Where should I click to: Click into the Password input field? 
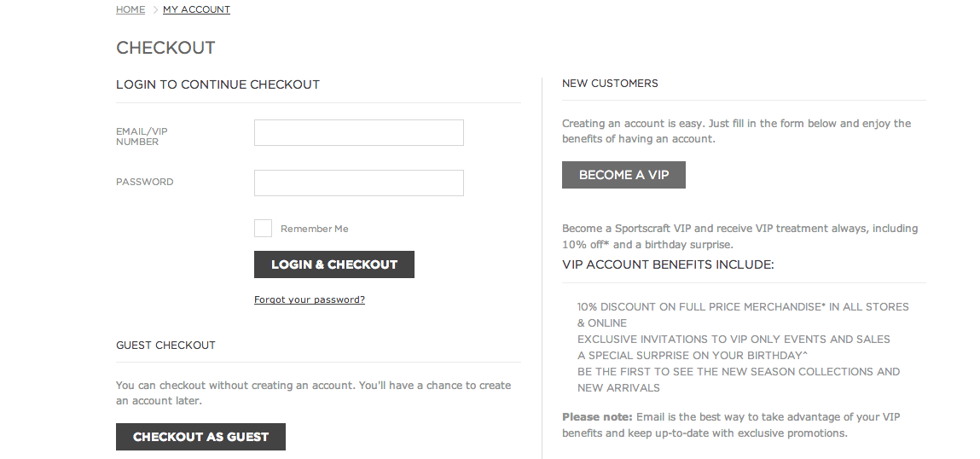tap(358, 183)
